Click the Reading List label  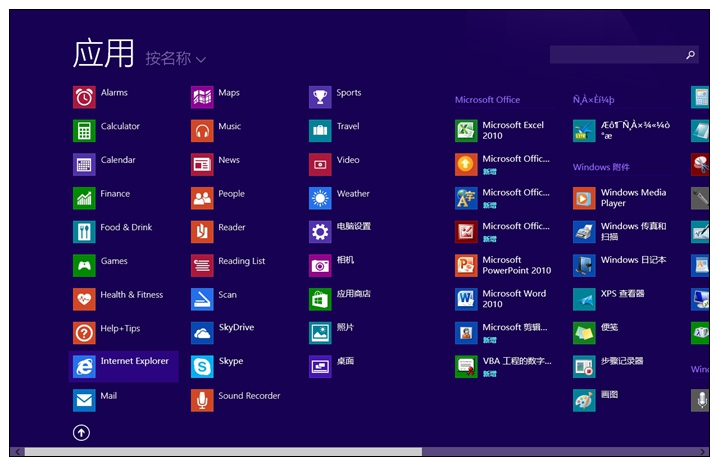coord(242,261)
